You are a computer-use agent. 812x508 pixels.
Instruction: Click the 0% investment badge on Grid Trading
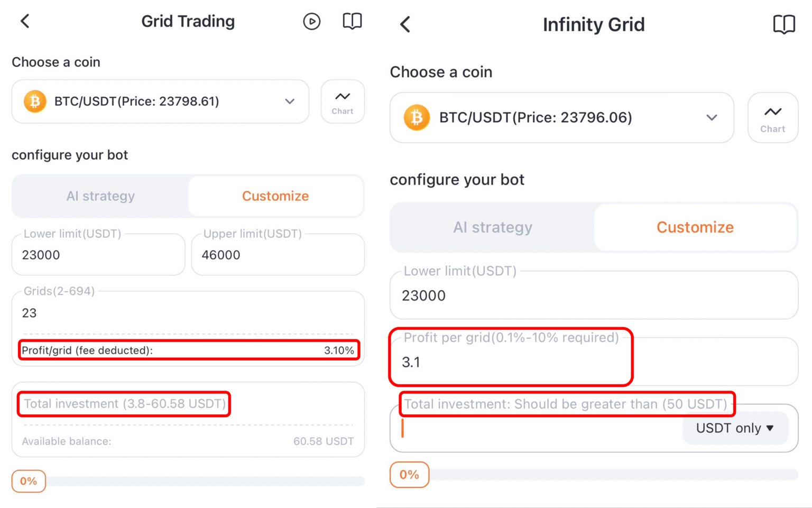pos(28,481)
